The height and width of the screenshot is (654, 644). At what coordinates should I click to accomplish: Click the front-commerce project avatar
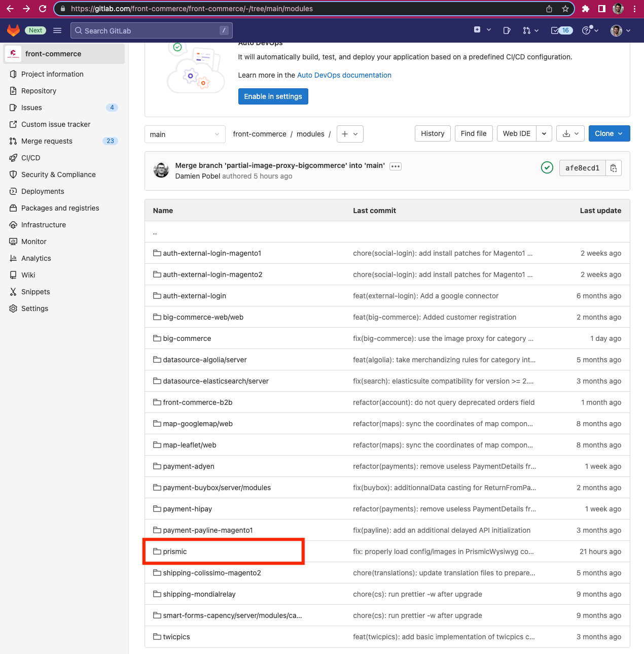coord(13,54)
